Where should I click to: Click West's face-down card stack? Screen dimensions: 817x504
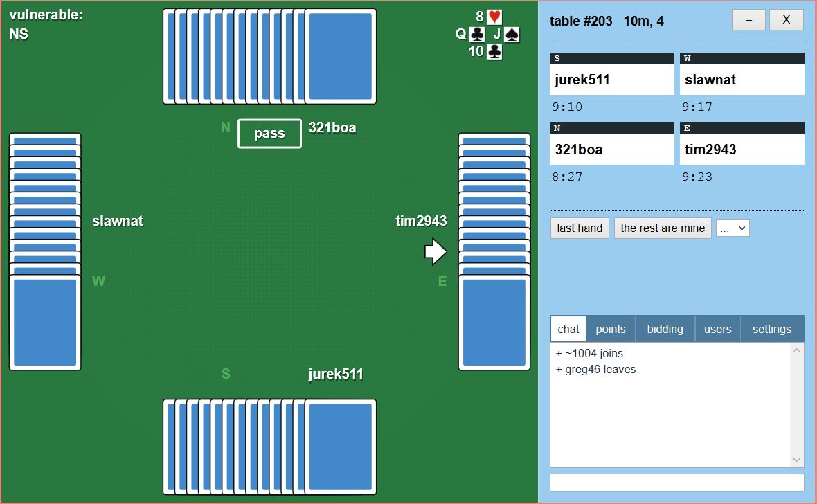pyautogui.click(x=46, y=252)
